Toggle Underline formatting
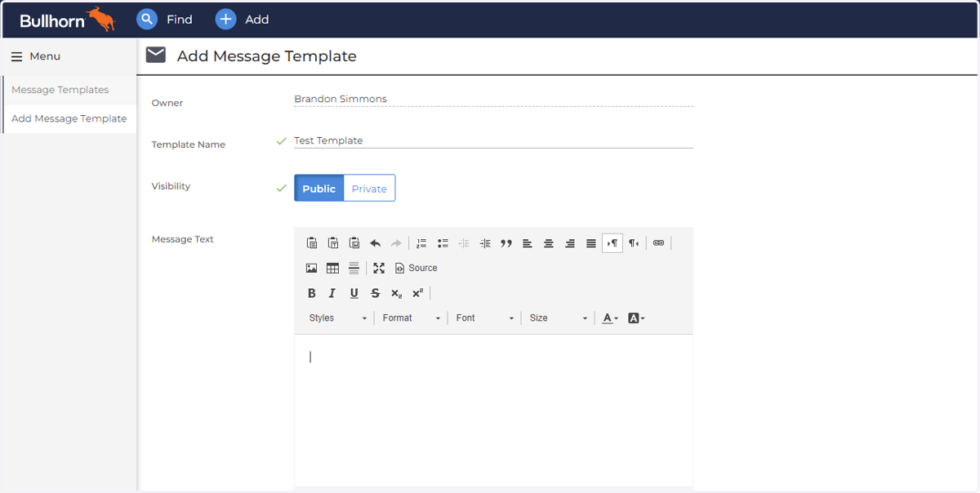This screenshot has height=493, width=980. coord(354,293)
